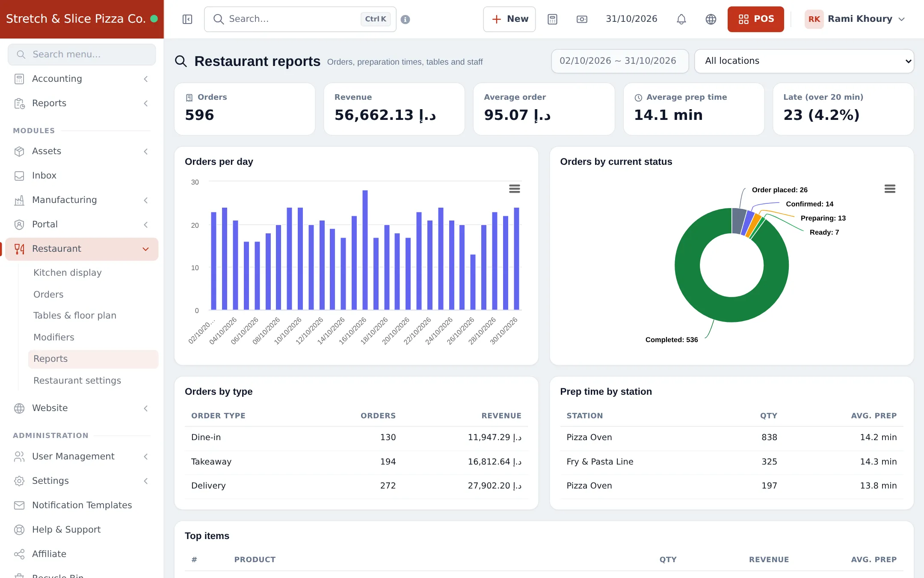Image resolution: width=924 pixels, height=578 pixels.
Task: Open Kitchen display submenu item
Action: pyautogui.click(x=68, y=273)
